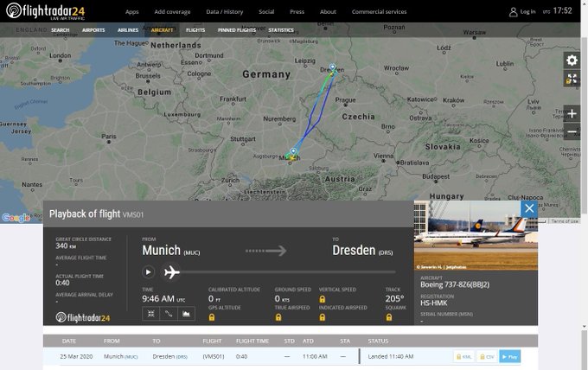Click the blue Play button in flight row
The image size is (588, 370).
point(510,356)
